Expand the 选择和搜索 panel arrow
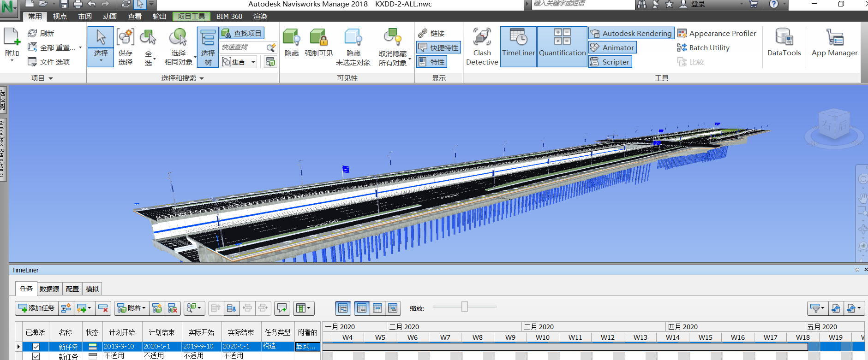 [202, 78]
